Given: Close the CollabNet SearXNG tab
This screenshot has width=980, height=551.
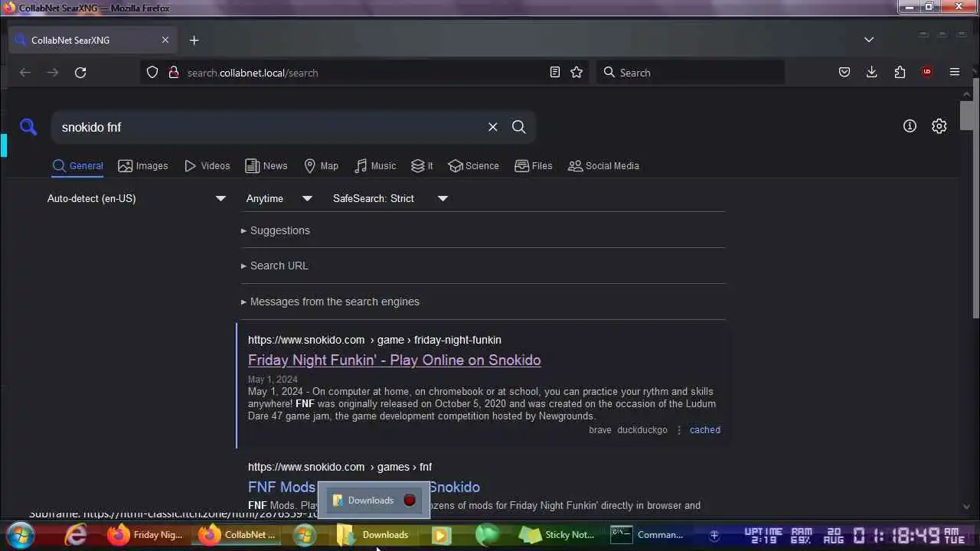Looking at the screenshot, I should (165, 40).
